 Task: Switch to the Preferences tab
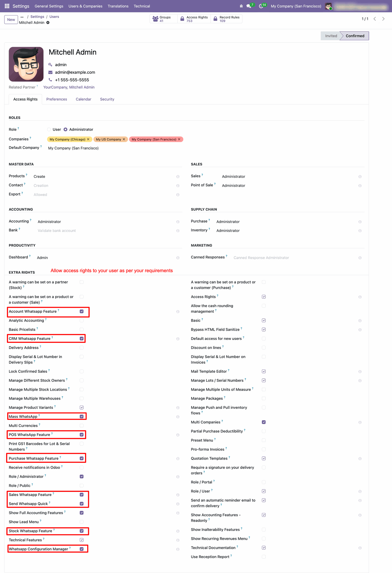point(57,99)
